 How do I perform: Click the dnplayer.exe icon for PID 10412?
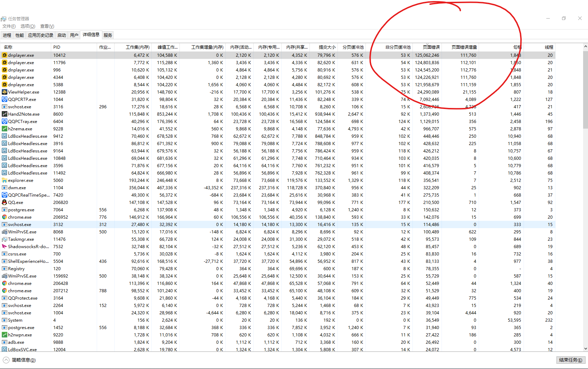click(x=5, y=55)
